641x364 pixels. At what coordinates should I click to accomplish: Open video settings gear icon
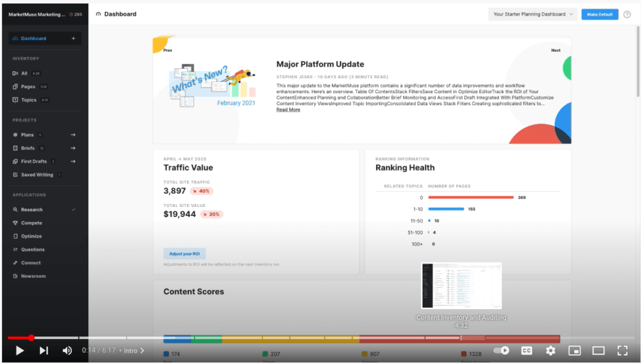tap(550, 350)
